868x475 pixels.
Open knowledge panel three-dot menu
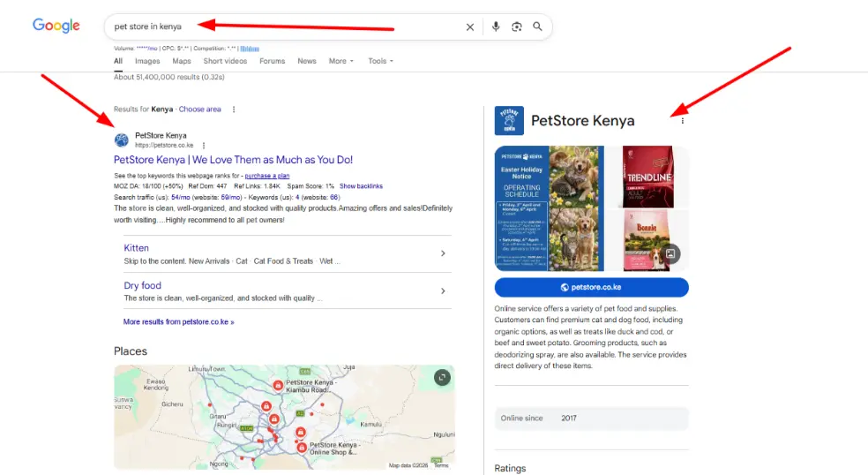(x=682, y=121)
